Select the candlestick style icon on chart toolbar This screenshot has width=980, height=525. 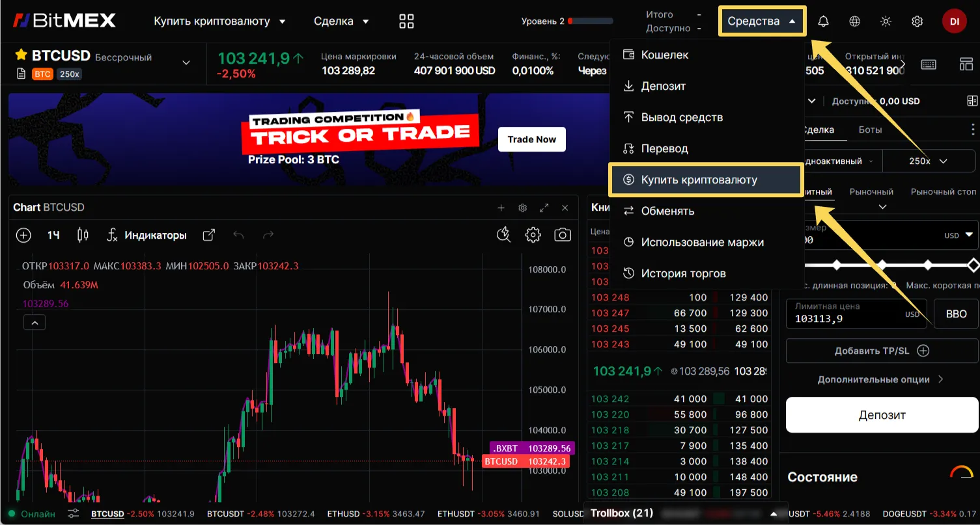[82, 235]
